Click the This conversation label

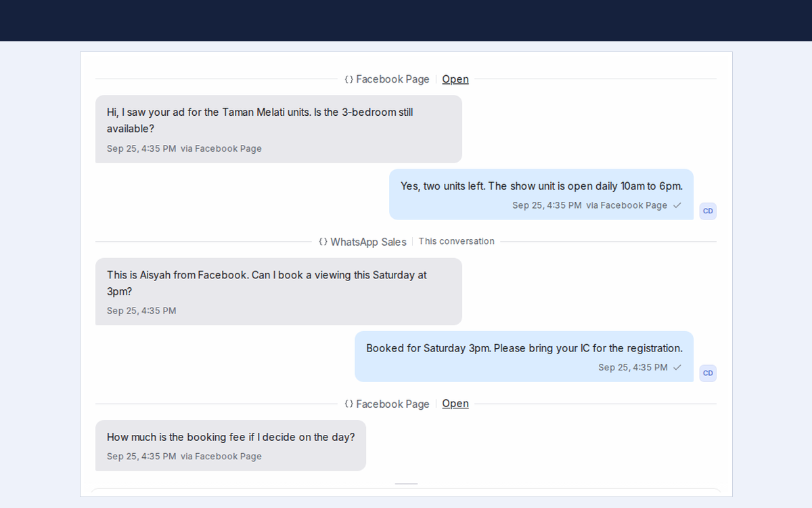[457, 241]
